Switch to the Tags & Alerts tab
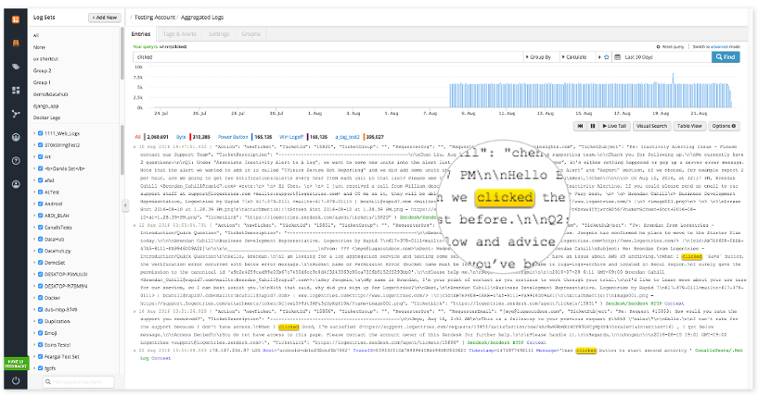 click(179, 34)
